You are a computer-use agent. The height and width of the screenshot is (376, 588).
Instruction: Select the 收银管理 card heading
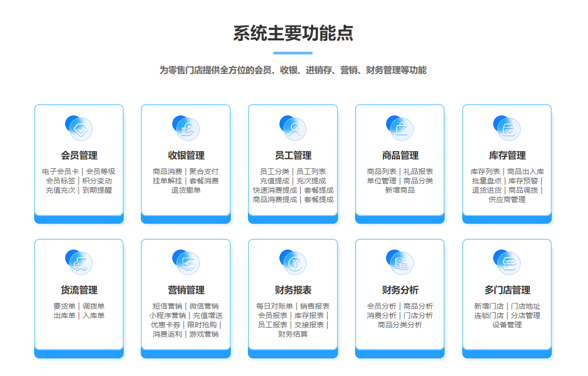coord(186,155)
